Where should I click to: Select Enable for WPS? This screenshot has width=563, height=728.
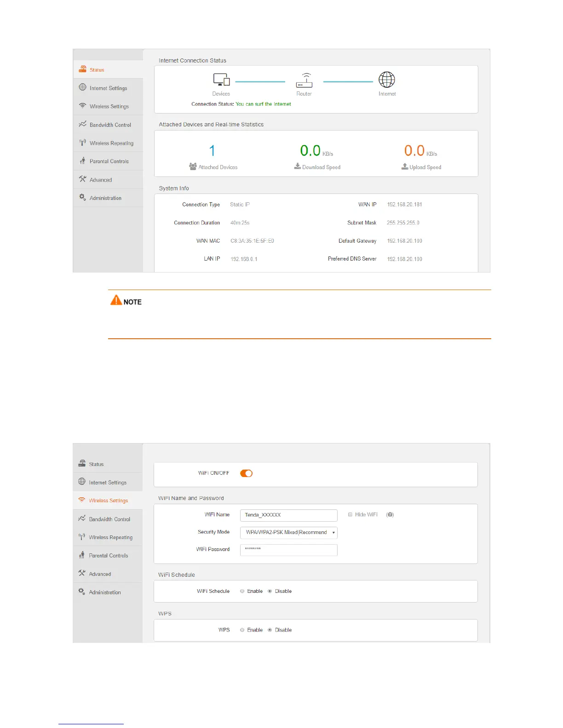[x=242, y=630]
